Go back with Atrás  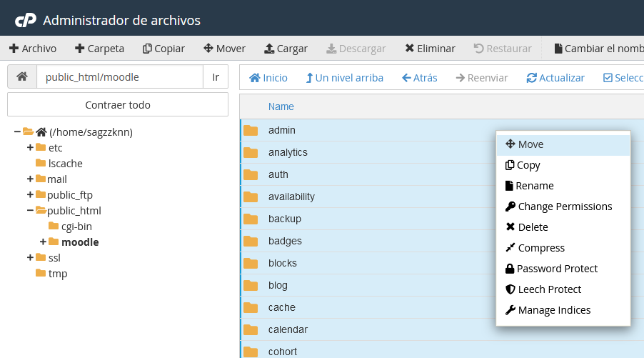[x=419, y=78]
